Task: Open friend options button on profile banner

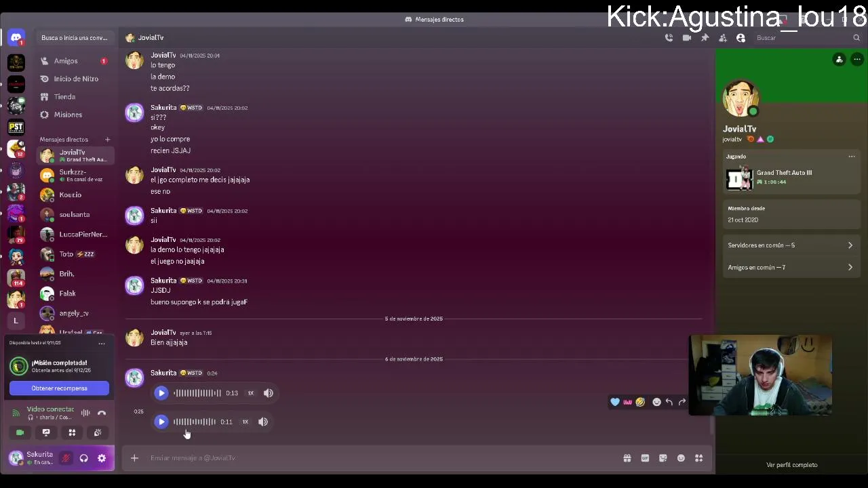Action: (x=840, y=60)
